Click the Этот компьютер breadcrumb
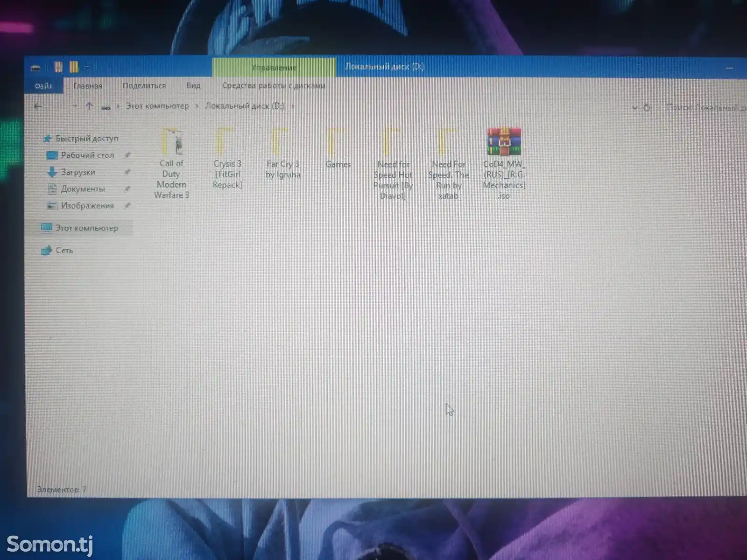 (x=157, y=106)
